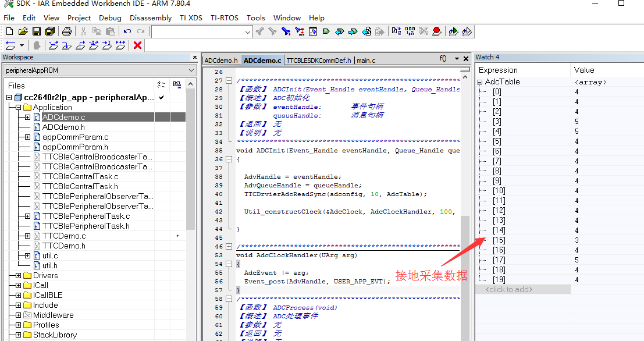The image size is (644, 341).
Task: Open the File menu
Action: 9,17
